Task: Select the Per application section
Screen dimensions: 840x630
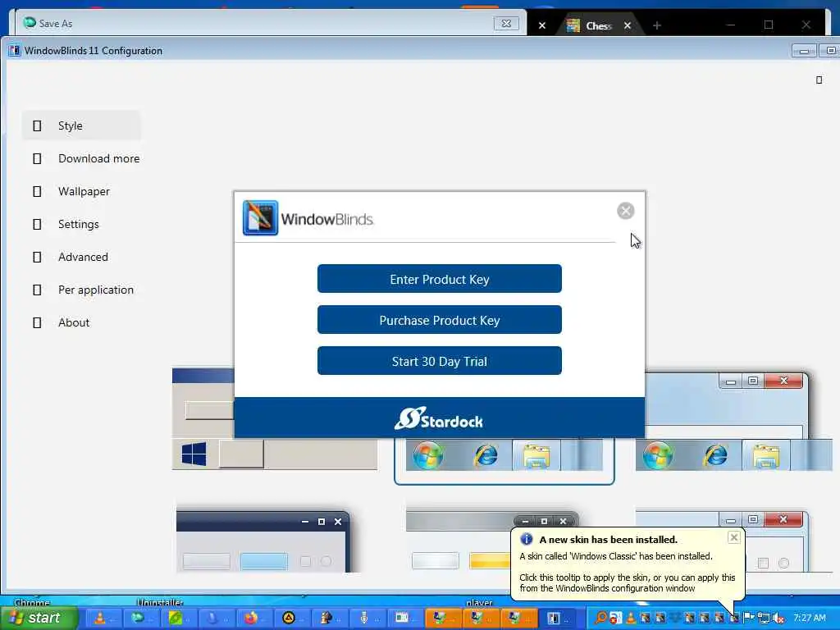Action: 81,290
